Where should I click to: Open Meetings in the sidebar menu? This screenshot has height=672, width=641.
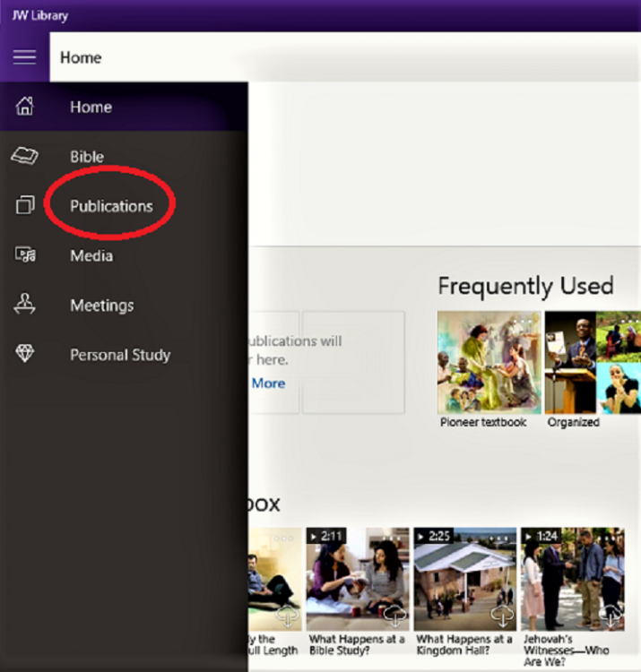point(124,306)
